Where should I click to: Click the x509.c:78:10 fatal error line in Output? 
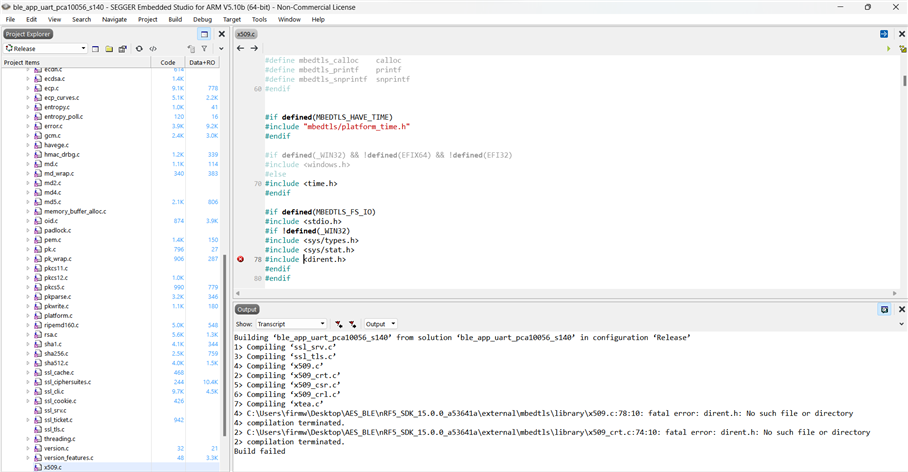click(x=544, y=414)
